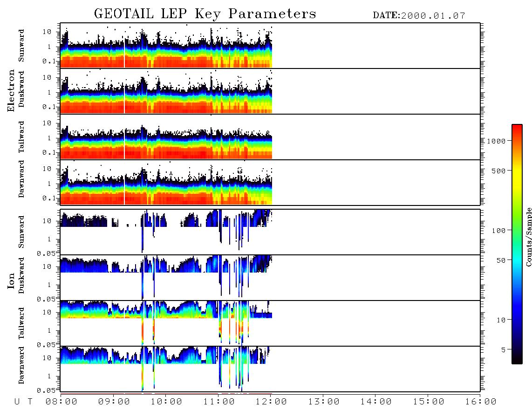Viewport: 532px width, 410px height.
Task: Click the vertical Electron group label
Action: coord(11,91)
